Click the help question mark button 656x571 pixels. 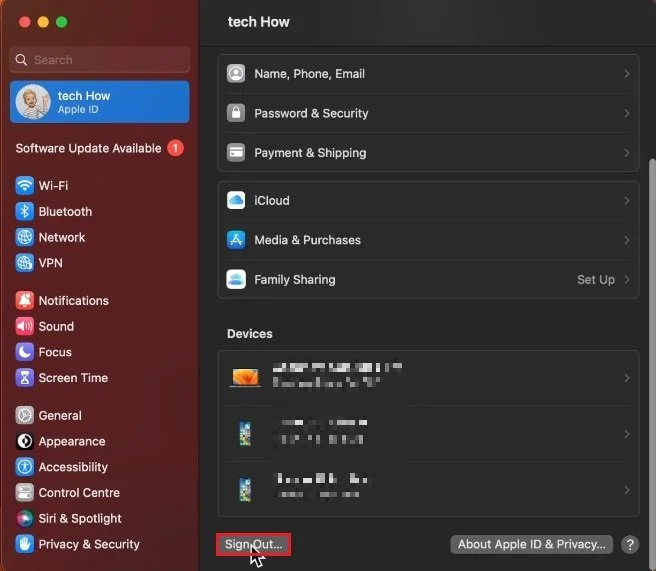[630, 545]
